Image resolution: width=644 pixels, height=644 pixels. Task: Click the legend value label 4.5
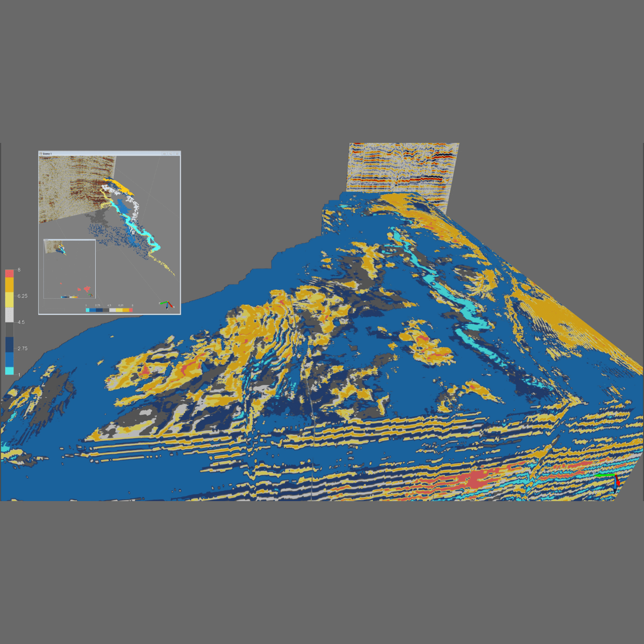coord(21,322)
